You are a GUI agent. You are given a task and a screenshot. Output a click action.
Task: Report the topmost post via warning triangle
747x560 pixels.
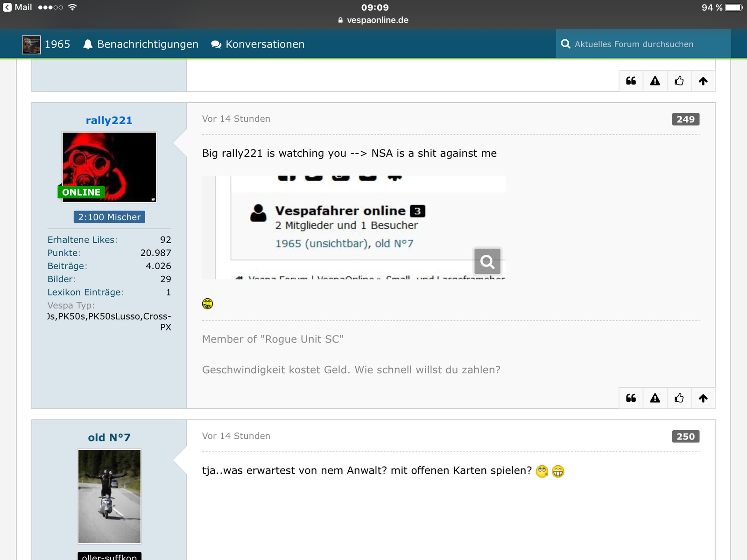coord(655,81)
